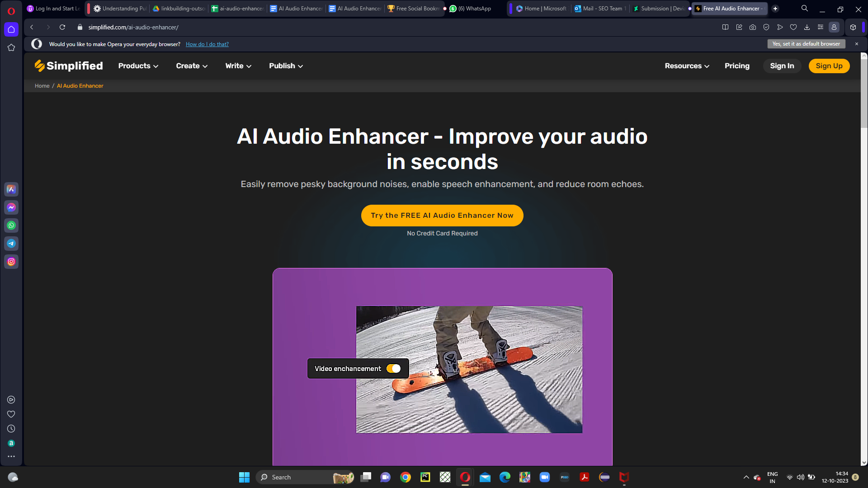This screenshot has height=488, width=868.
Task: Open Aria AI icon in sidebar
Action: pos(11,189)
